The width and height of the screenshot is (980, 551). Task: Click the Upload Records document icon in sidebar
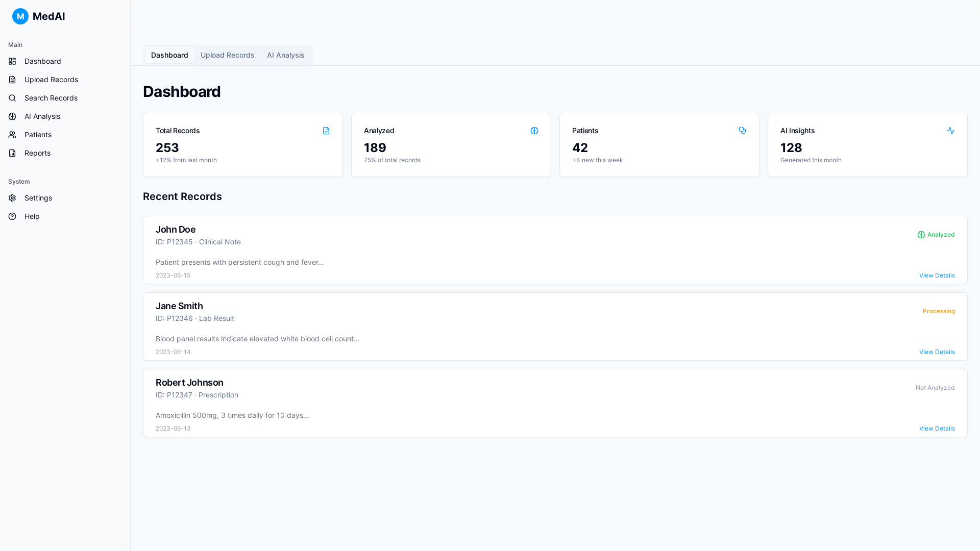click(12, 80)
